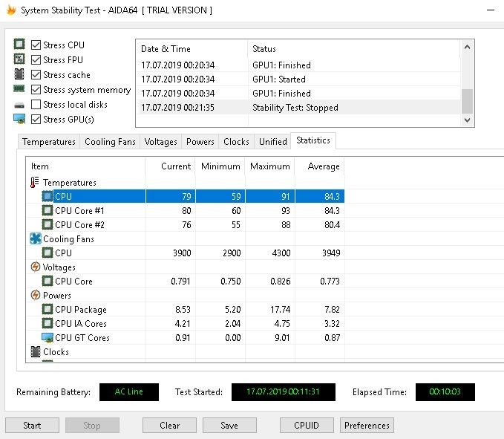Click the icon of CPU Package row

pos(48,310)
